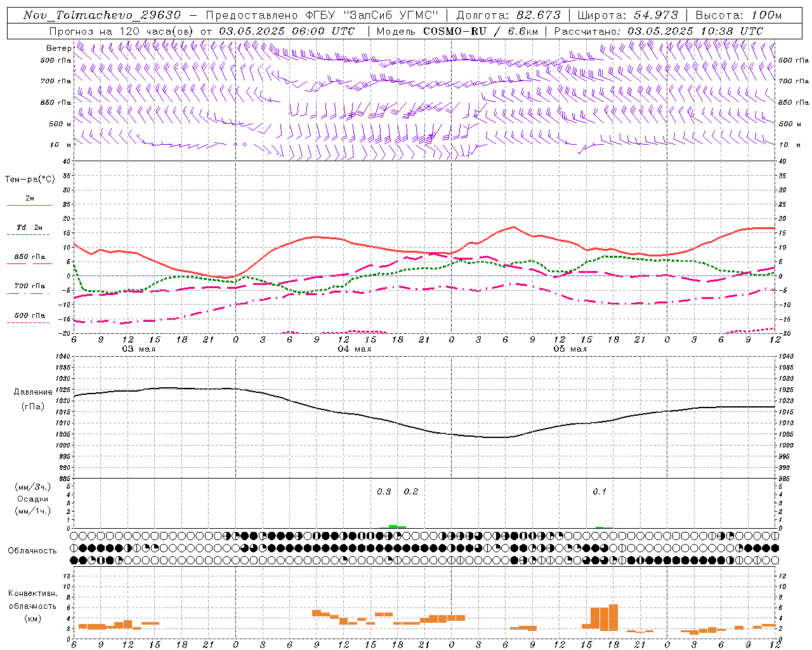The height and width of the screenshot is (650, 812).
Task: Click the Широта: 54.973 value
Action: pyautogui.click(x=627, y=15)
